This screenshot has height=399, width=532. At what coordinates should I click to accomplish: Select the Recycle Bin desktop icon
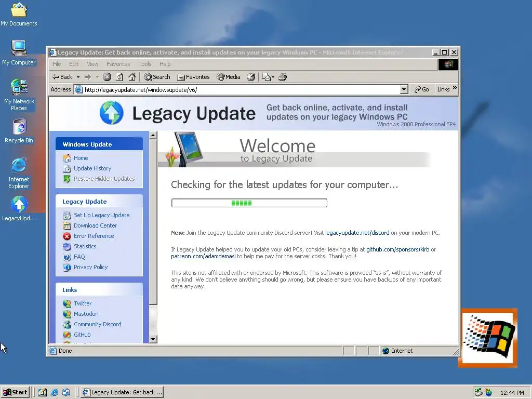click(19, 131)
